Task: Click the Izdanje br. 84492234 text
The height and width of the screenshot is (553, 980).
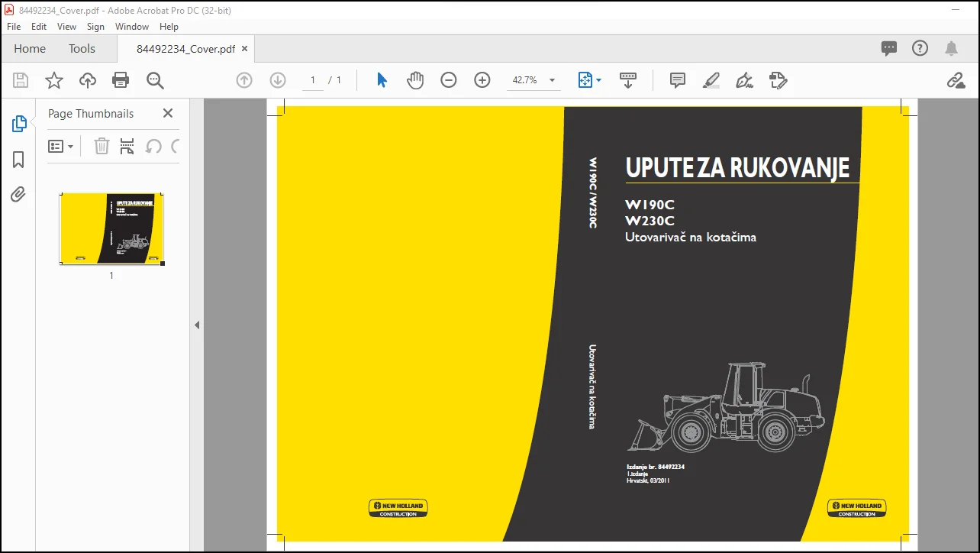Action: click(x=656, y=467)
